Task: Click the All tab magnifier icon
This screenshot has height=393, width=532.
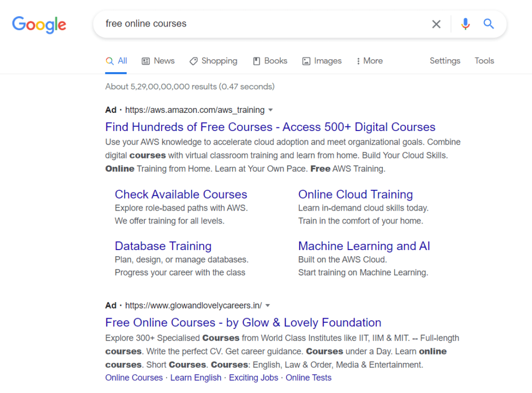Action: (x=109, y=61)
